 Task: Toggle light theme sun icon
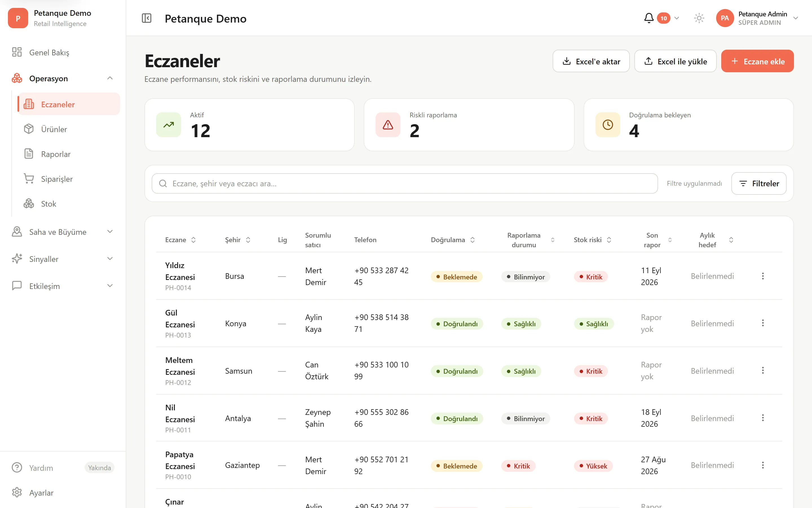699,18
